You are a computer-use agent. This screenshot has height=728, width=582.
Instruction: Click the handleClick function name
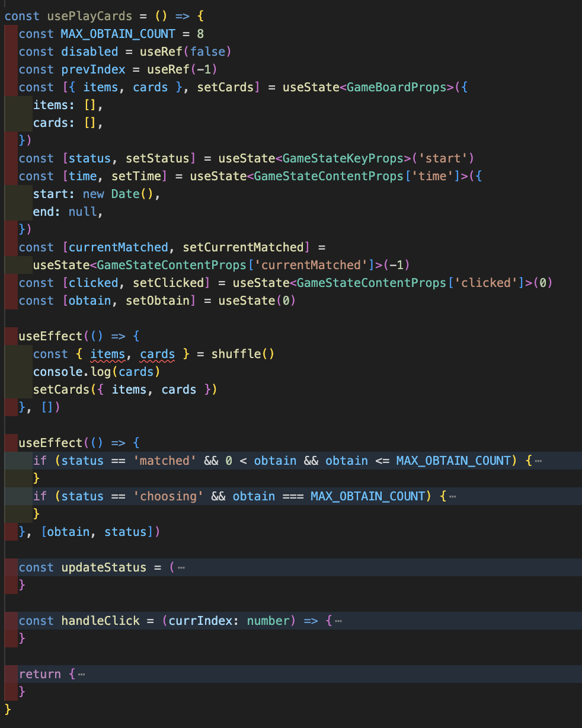point(101,621)
